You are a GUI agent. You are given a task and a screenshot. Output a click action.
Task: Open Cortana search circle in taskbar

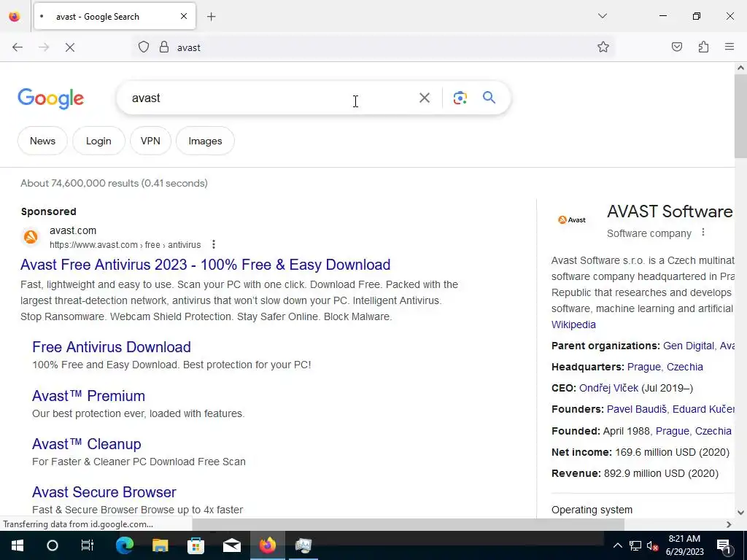pyautogui.click(x=53, y=545)
